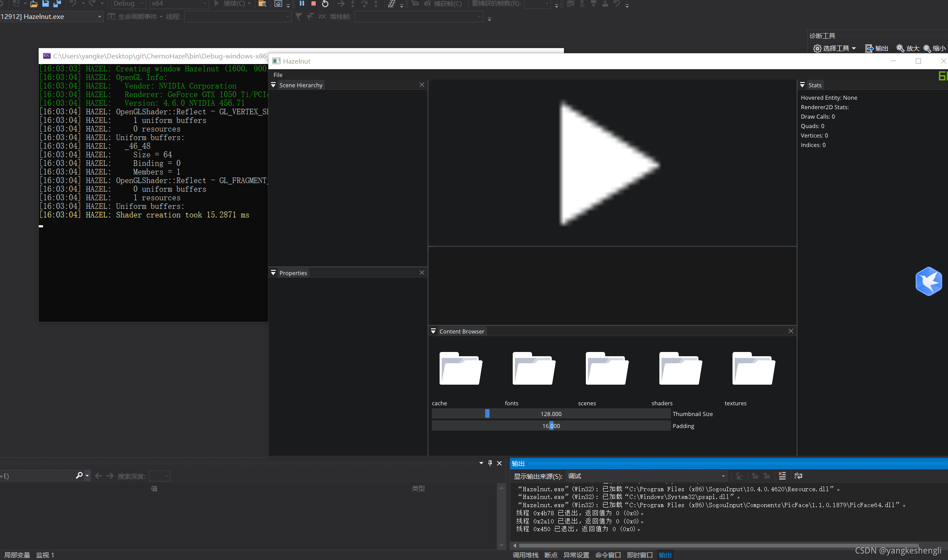Open the fonts folder in Content Browser
The height and width of the screenshot is (560, 948).
coord(533,368)
